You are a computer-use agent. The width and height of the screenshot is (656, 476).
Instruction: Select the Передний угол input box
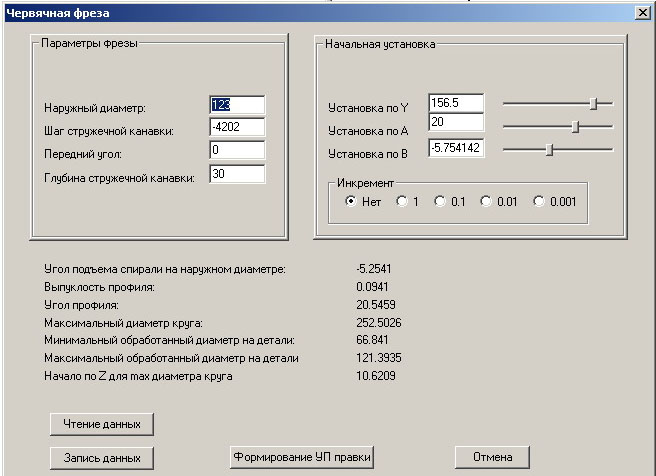[x=237, y=150]
